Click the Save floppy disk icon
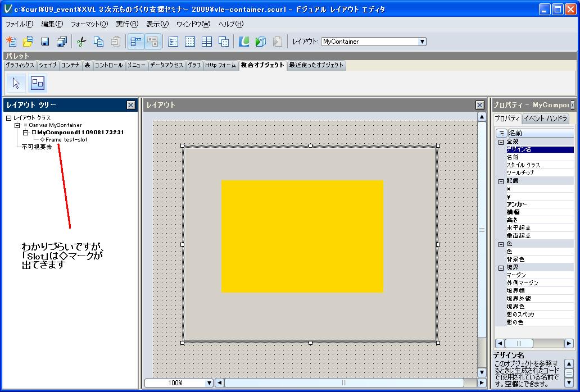The image size is (580, 392). [x=45, y=42]
